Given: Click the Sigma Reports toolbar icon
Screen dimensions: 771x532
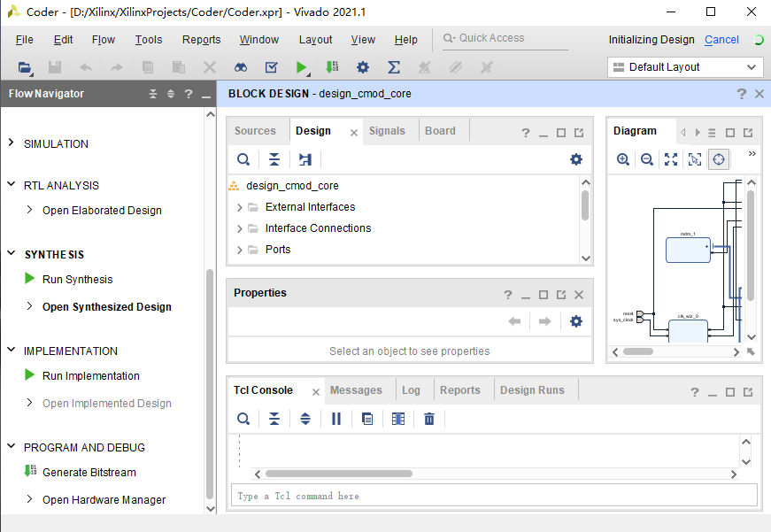Looking at the screenshot, I should pos(393,67).
